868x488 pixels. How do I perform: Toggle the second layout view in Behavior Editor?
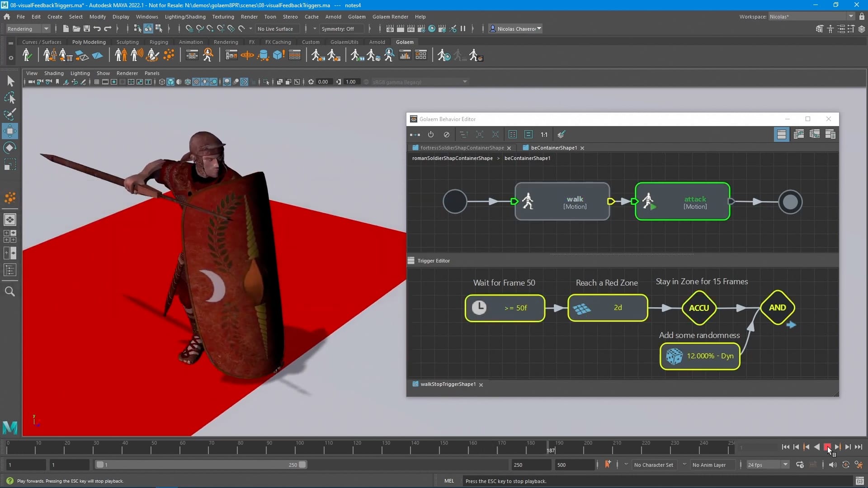point(798,134)
